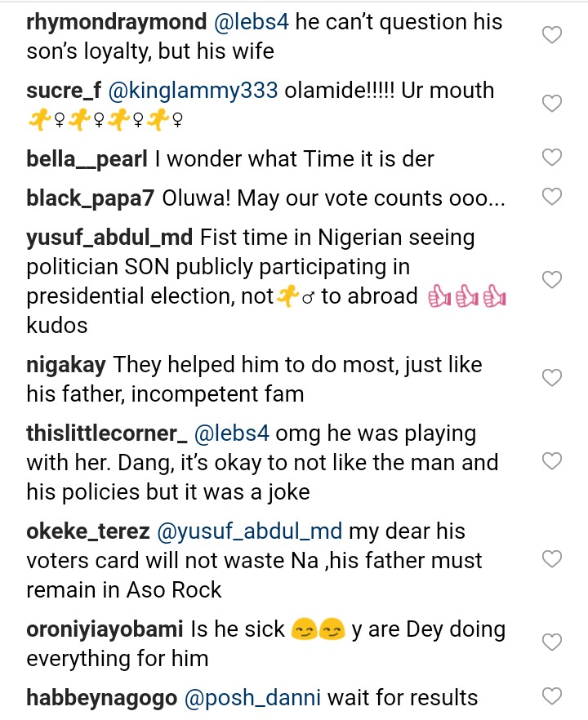Tap the heart beside nigakay's comment
The image size is (588, 720).
tap(552, 378)
